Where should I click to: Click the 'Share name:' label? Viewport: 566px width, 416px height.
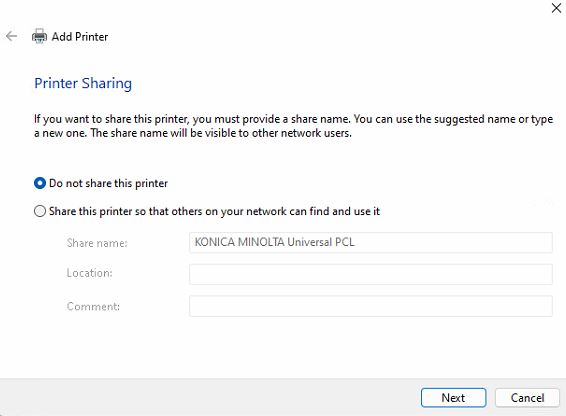pyautogui.click(x=97, y=243)
